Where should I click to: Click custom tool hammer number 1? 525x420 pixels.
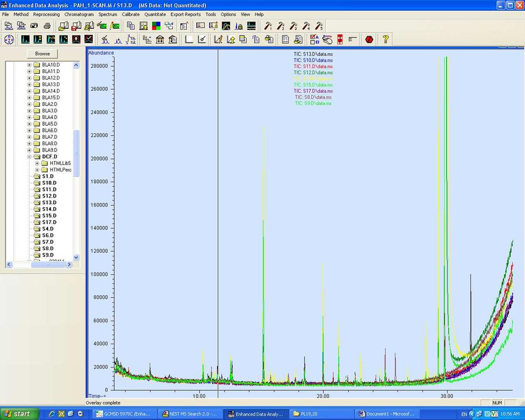tap(268, 26)
